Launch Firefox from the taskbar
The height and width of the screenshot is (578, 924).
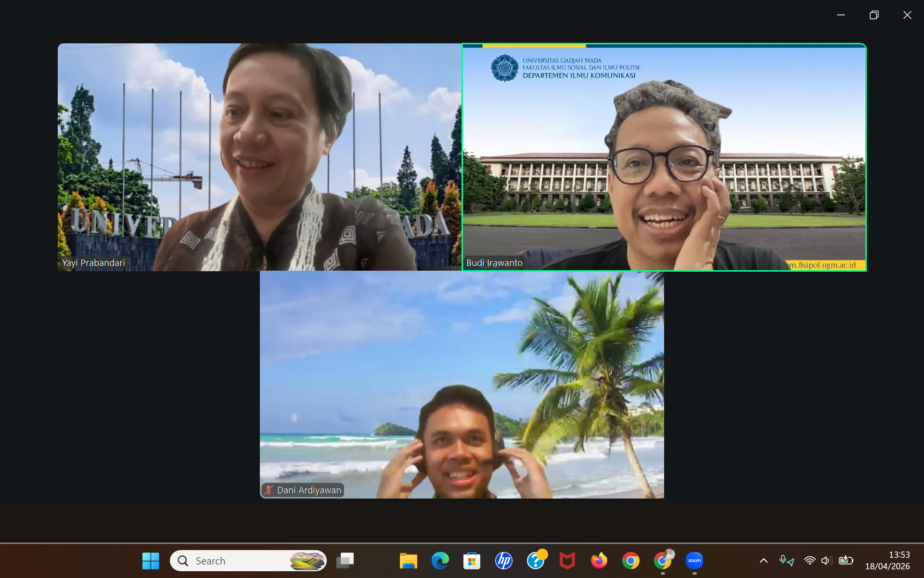click(x=599, y=561)
